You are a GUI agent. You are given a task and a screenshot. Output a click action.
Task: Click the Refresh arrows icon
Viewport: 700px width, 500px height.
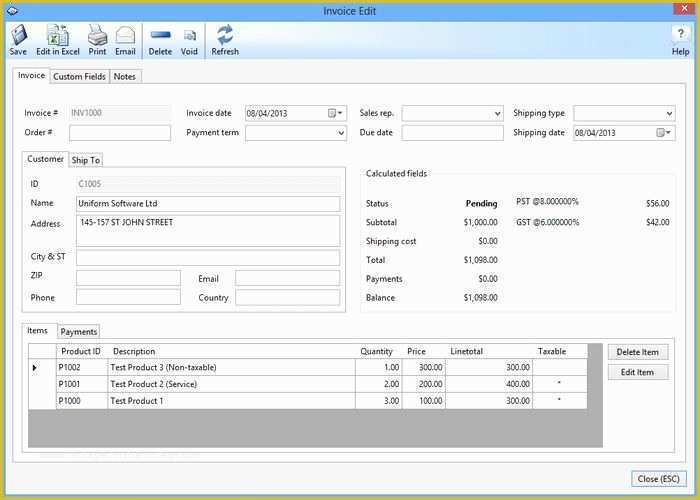point(225,35)
